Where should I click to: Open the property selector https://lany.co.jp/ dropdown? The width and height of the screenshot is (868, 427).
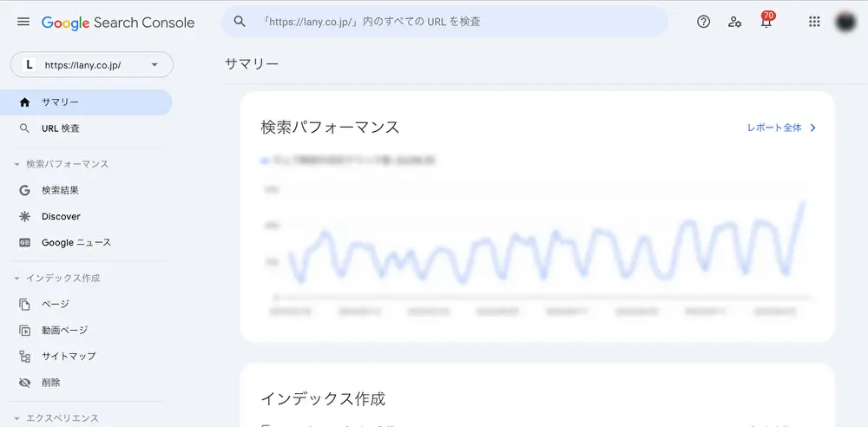92,65
